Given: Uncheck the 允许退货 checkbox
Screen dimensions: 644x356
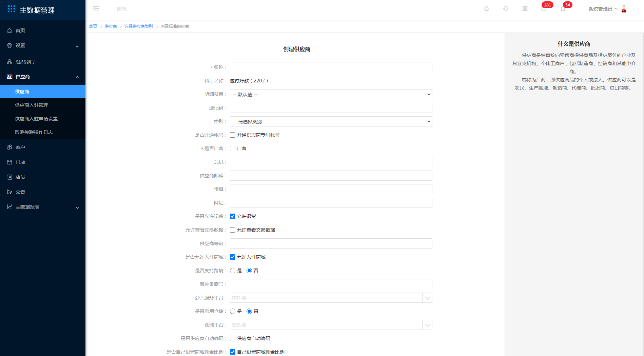Looking at the screenshot, I should (x=233, y=216).
